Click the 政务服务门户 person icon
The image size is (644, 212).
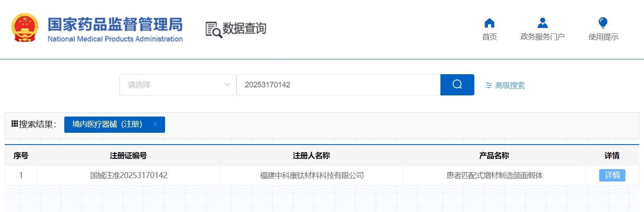click(542, 23)
